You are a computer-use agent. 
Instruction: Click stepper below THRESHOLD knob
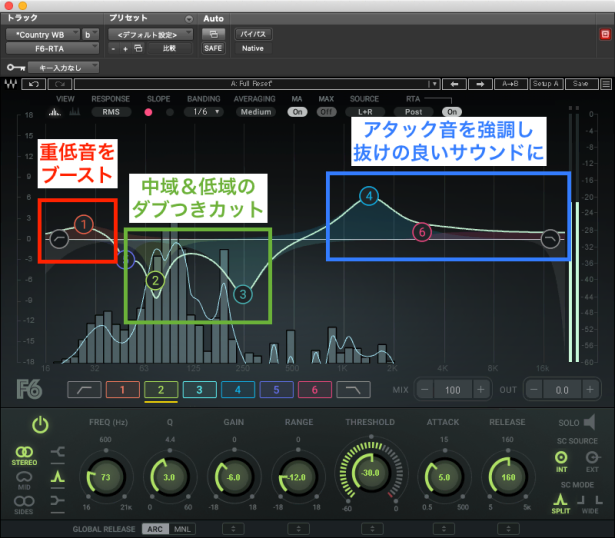click(x=372, y=529)
